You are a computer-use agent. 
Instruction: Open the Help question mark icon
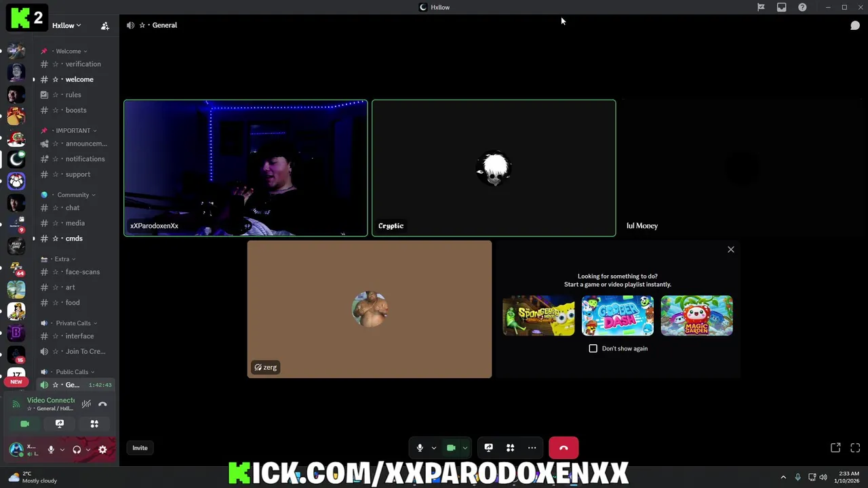[x=802, y=7]
